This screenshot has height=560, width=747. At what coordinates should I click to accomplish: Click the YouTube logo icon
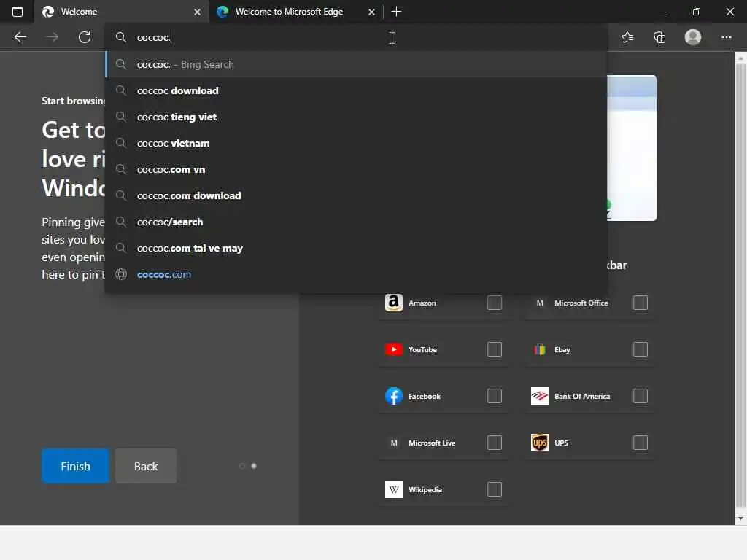pyautogui.click(x=393, y=349)
